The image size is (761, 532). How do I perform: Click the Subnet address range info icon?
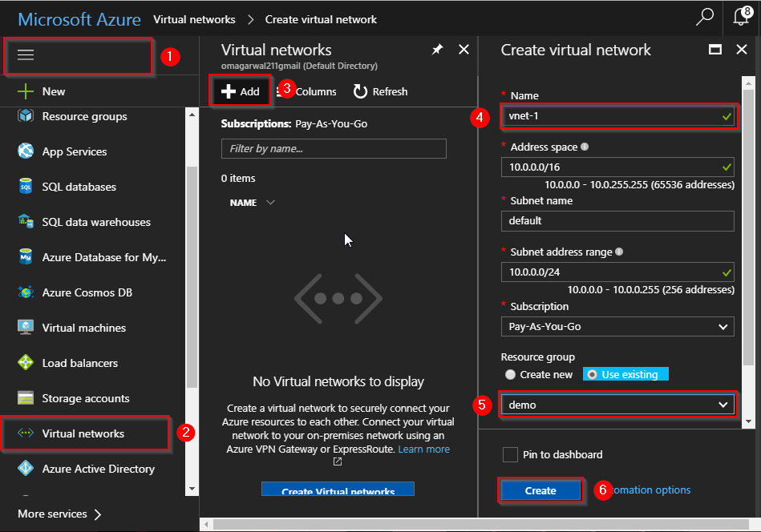[619, 252]
